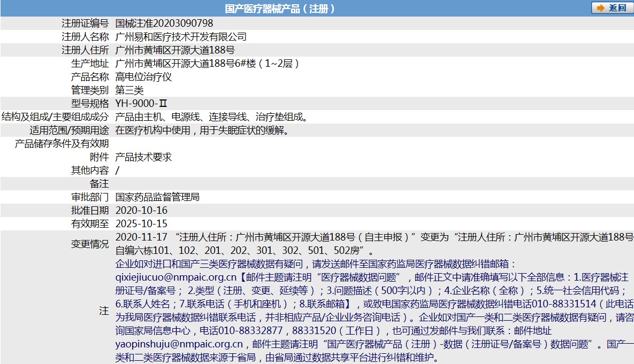This screenshot has height=364, width=634.
Task: Click the 型号规格 label
Action: 90,103
